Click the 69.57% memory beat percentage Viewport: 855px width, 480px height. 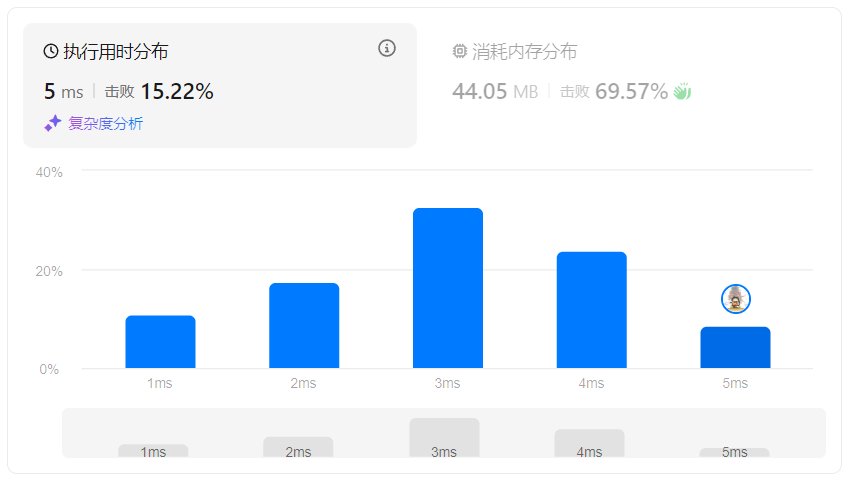[631, 92]
